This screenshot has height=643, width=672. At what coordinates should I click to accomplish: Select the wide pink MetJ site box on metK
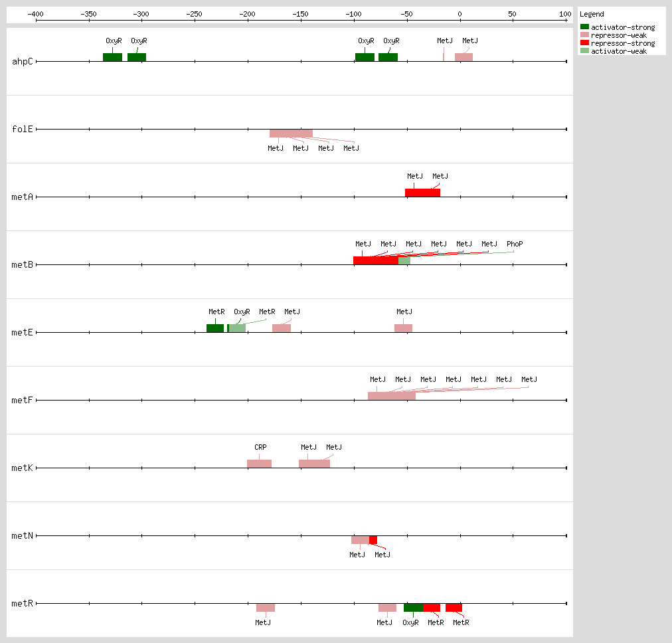click(314, 464)
